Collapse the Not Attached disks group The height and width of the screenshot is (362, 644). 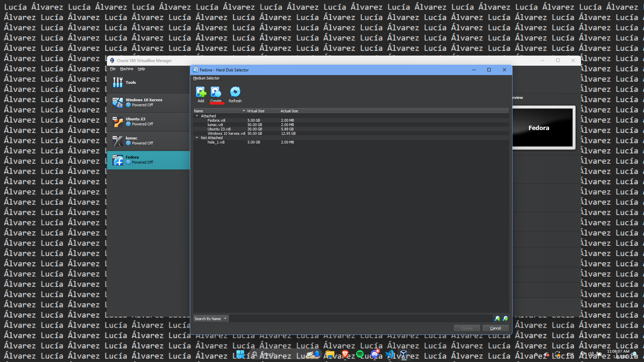pos(197,138)
